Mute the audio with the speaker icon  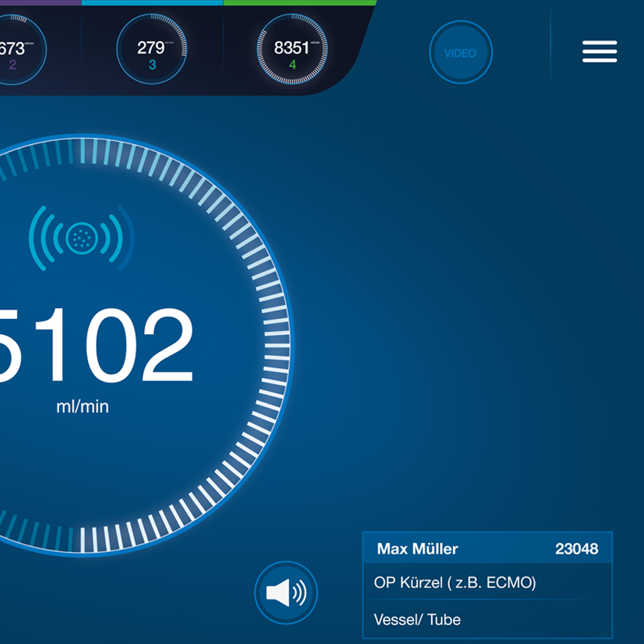click(285, 593)
